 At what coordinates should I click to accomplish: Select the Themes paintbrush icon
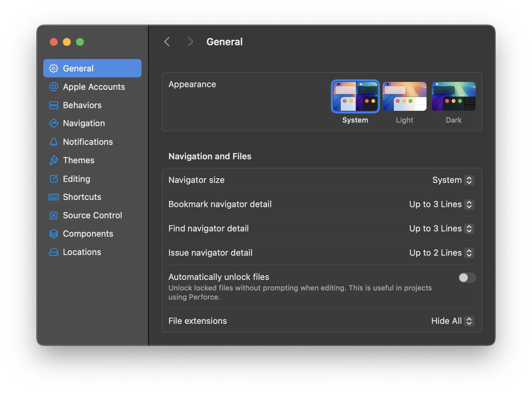(x=54, y=160)
